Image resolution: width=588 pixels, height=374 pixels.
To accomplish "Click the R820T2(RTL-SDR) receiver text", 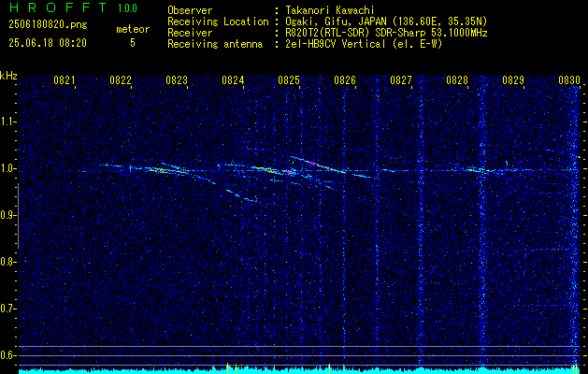I will click(386, 33).
